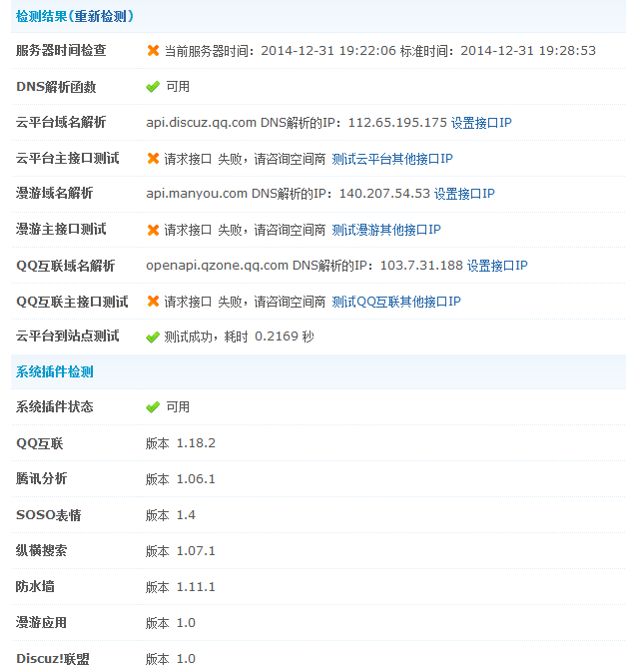Viewport: 626px width, 672px height.
Task: Open 设置接口IP link for api.manyou.com
Action: coord(464,194)
